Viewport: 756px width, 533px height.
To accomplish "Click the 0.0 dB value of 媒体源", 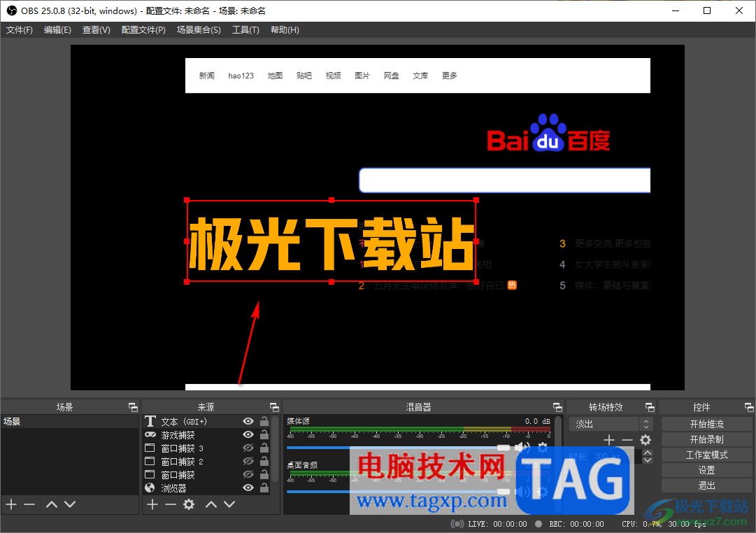I will pos(537,421).
